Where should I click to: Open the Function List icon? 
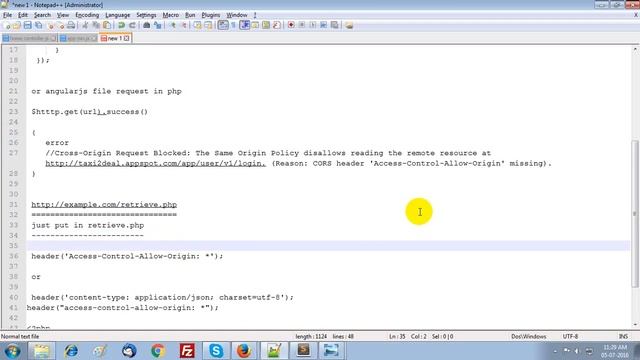(276, 25)
